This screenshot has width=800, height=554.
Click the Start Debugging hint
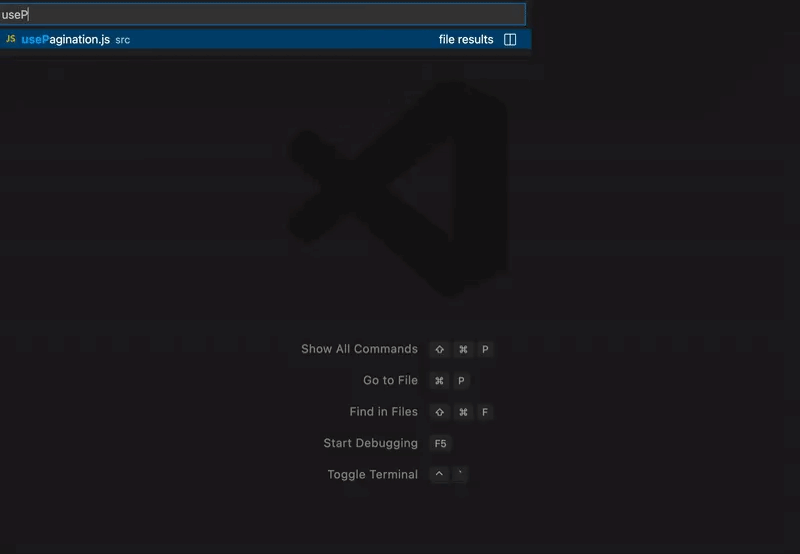pyautogui.click(x=370, y=443)
